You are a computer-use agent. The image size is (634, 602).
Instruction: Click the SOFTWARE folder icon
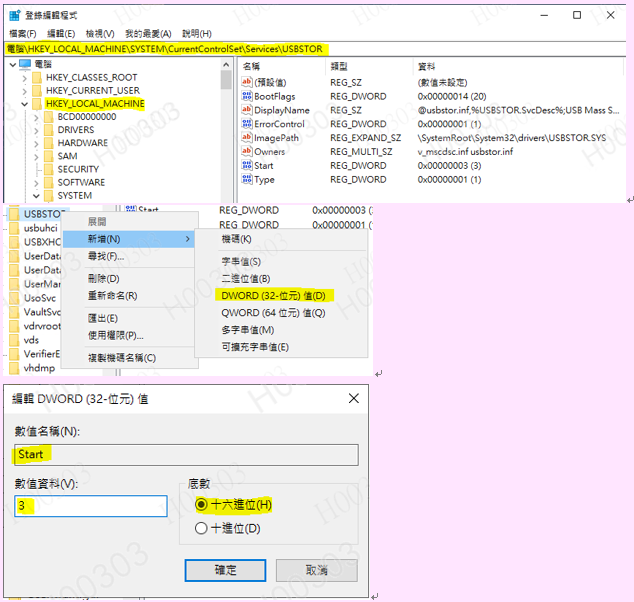pyautogui.click(x=49, y=182)
